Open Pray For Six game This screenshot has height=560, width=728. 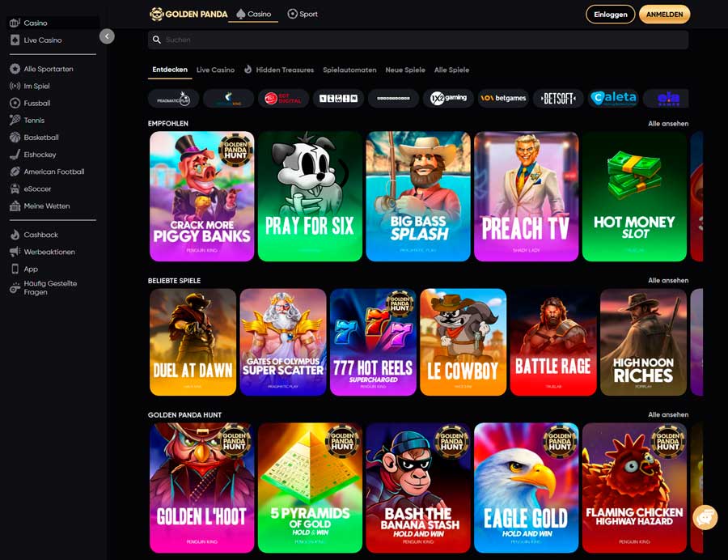pos(310,196)
